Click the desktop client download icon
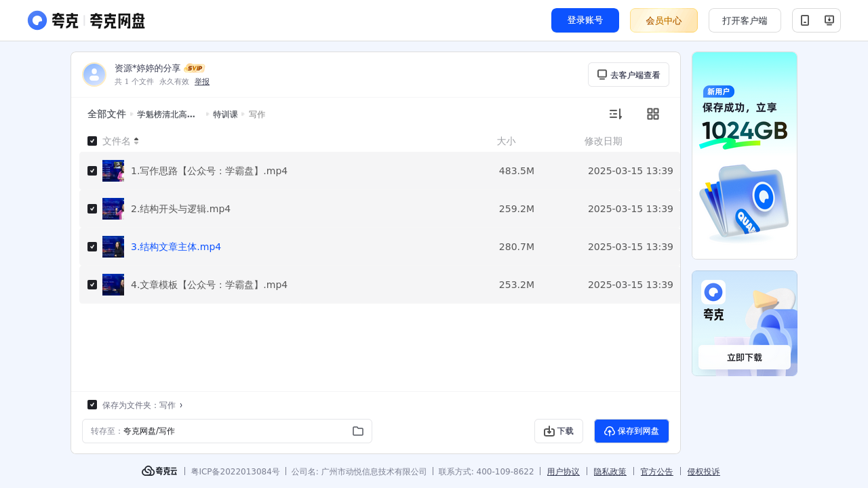 829,20
